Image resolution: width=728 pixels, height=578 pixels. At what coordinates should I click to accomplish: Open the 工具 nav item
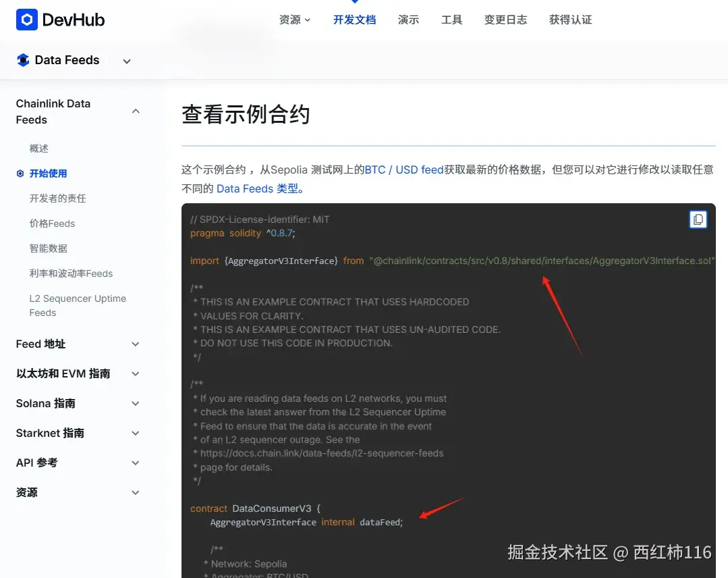tap(452, 20)
